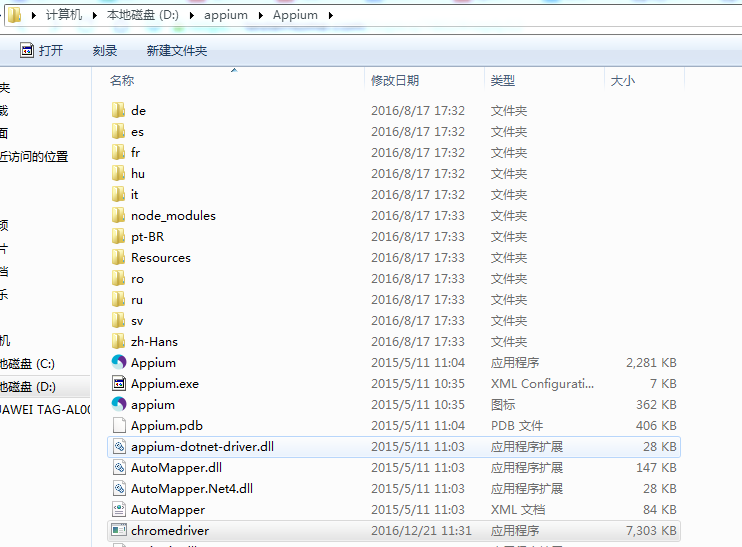Screen dimensions: 742x547
Task: Click the file name zh-Hans
Action: (154, 342)
